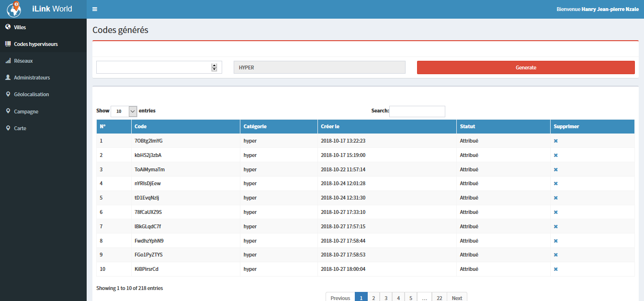Click delete X icon for code KiBPirsrCd
Viewport: 644px width, 301px height.
pyautogui.click(x=556, y=269)
